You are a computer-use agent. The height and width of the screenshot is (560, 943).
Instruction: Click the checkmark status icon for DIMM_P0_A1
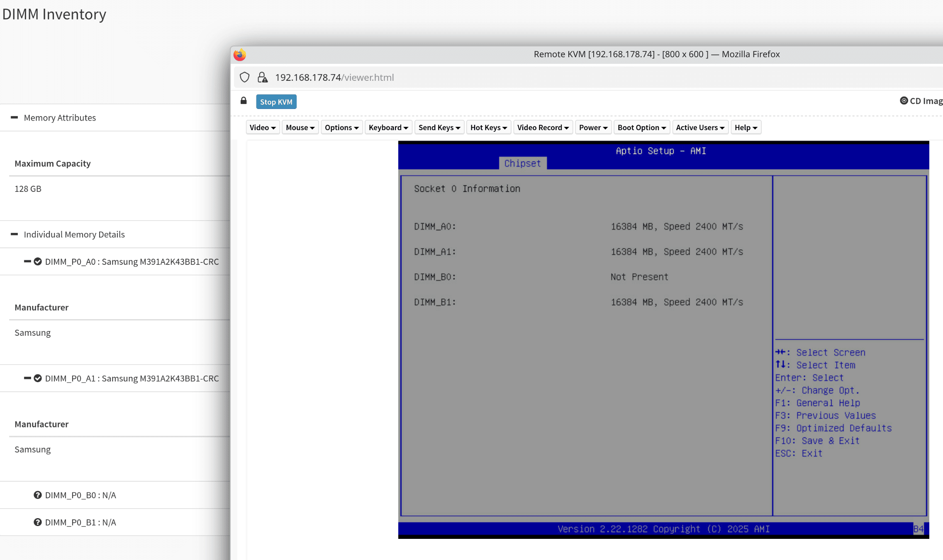[x=38, y=378]
